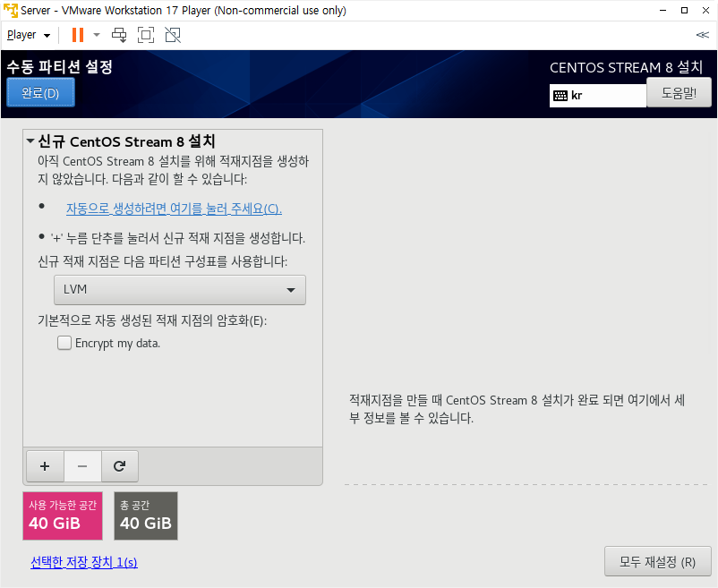Click the available space 40 GiB box
The height and width of the screenshot is (588, 718).
(x=63, y=516)
